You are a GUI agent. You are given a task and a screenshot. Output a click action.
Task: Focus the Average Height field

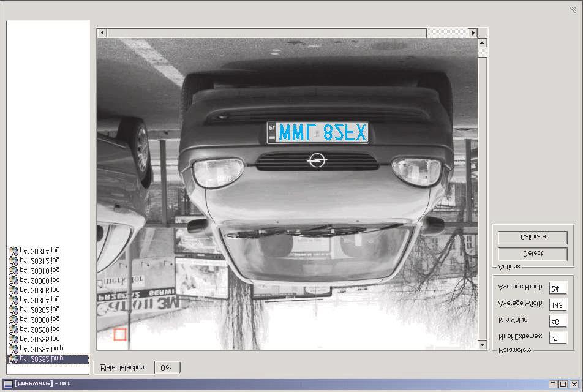pyautogui.click(x=558, y=288)
